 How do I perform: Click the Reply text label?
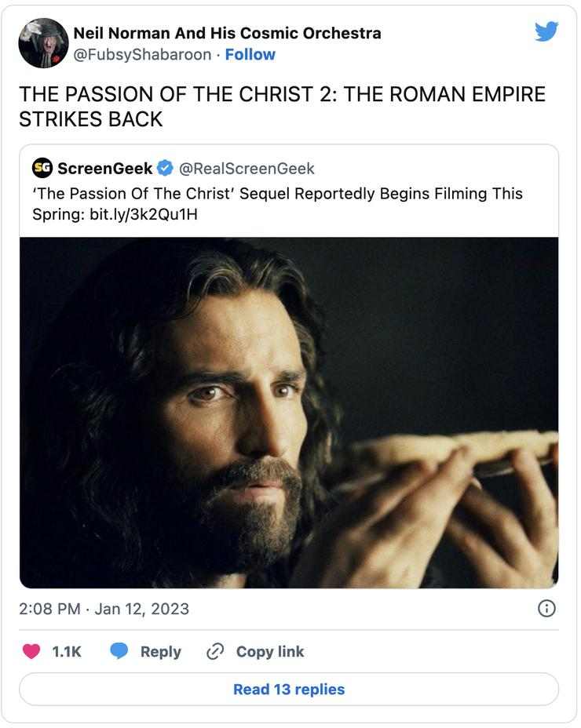pos(160,651)
